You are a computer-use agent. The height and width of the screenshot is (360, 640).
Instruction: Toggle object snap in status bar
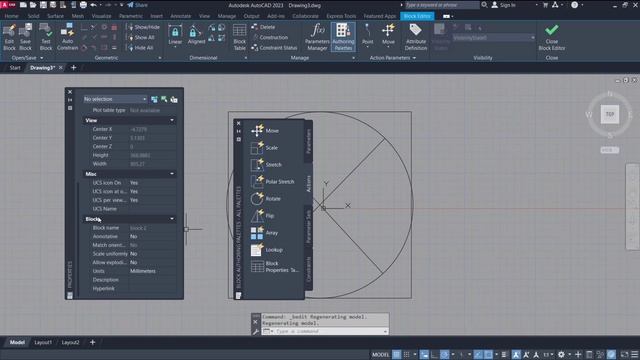point(488,355)
